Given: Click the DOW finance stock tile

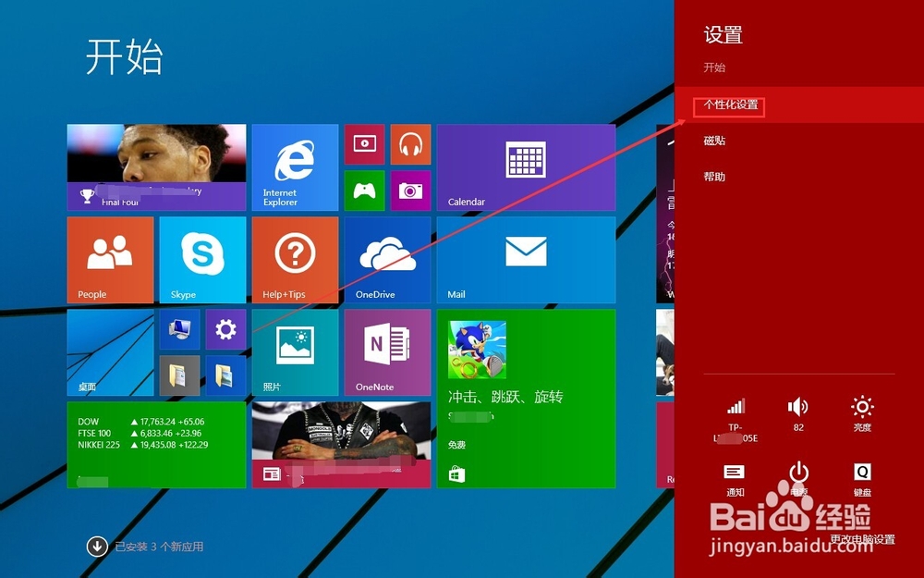Looking at the screenshot, I should click(155, 444).
